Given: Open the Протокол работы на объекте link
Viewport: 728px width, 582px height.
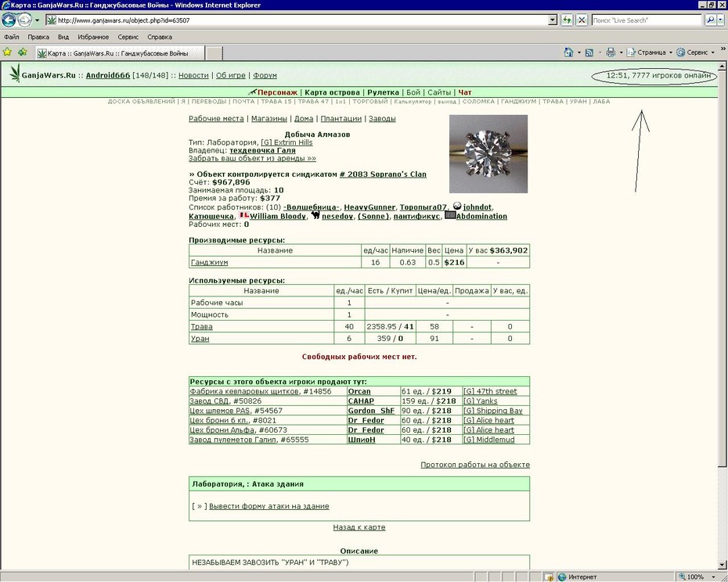Looking at the screenshot, I should click(475, 465).
